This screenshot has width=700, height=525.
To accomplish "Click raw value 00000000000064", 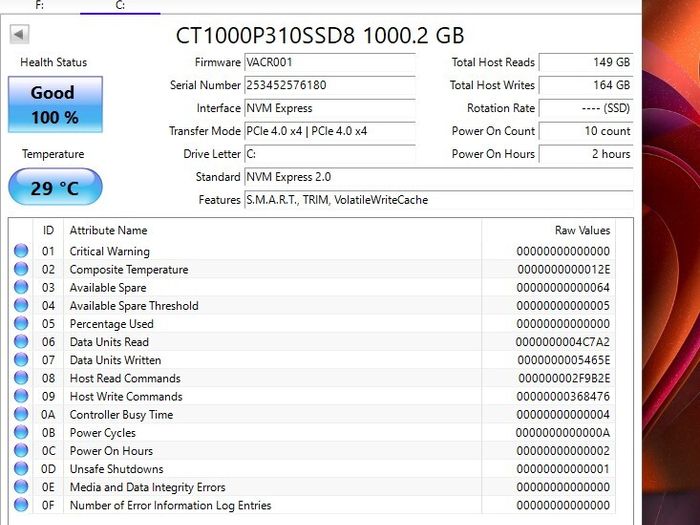I will pos(563,288).
